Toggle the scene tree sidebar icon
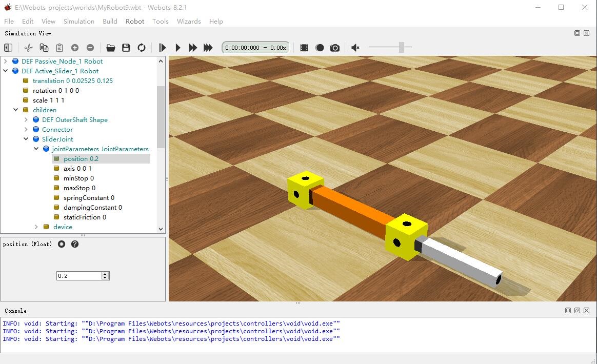Image resolution: width=597 pixels, height=364 pixels. (x=8, y=48)
